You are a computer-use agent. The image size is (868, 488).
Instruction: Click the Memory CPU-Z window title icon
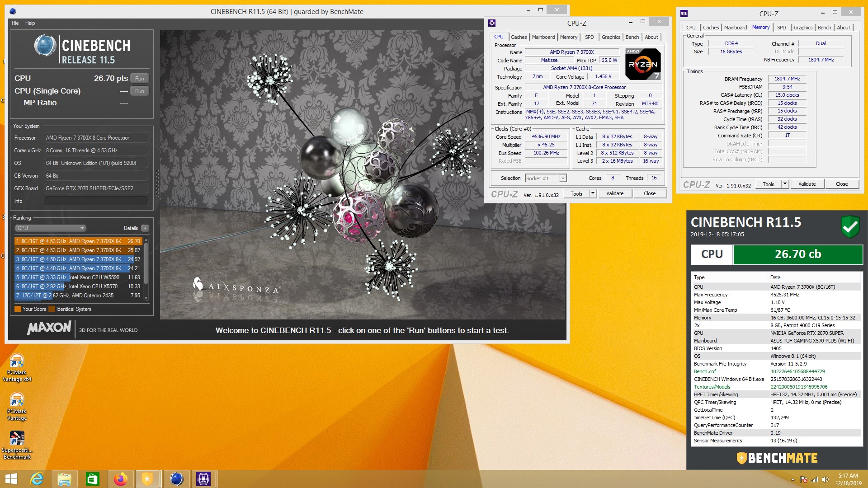[x=684, y=14]
